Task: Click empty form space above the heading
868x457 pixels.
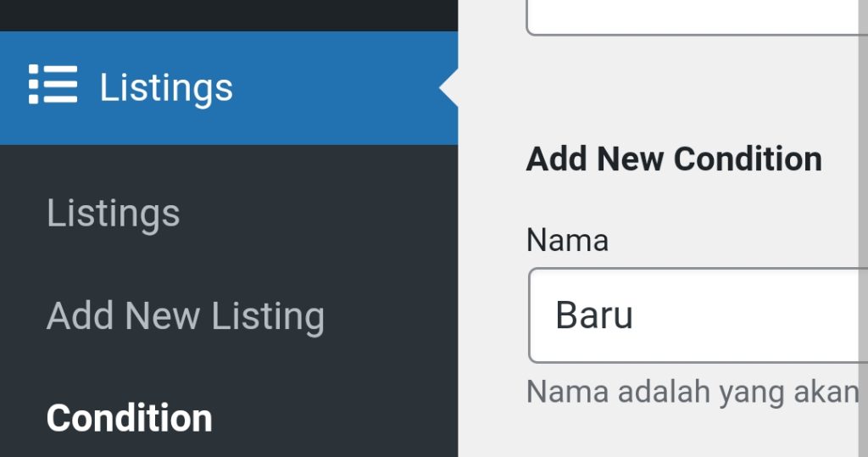Action: point(678,85)
